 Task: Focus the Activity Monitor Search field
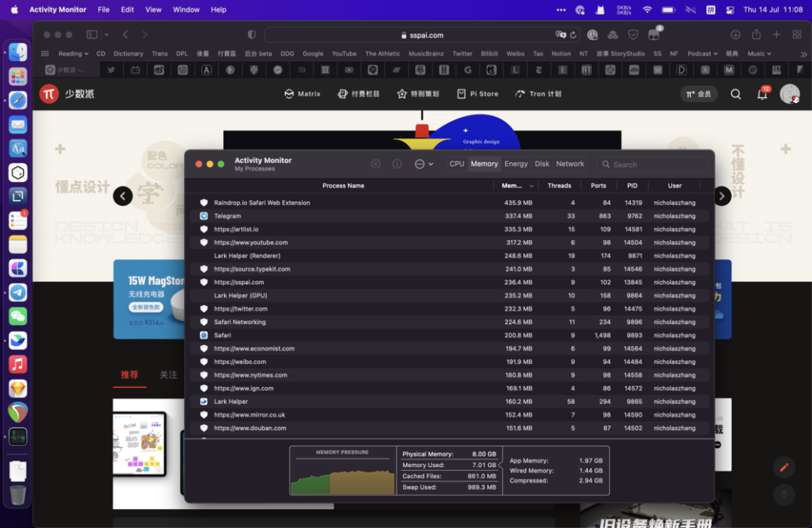[x=652, y=164]
